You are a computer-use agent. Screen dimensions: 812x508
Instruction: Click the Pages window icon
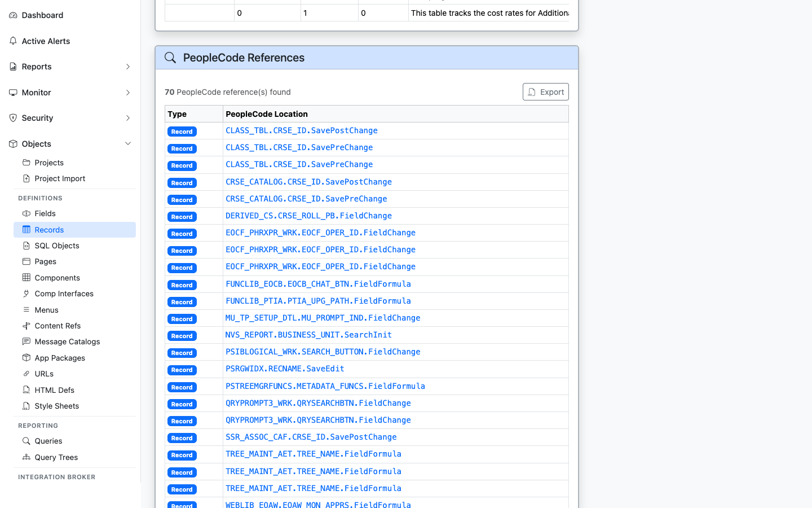(x=27, y=261)
